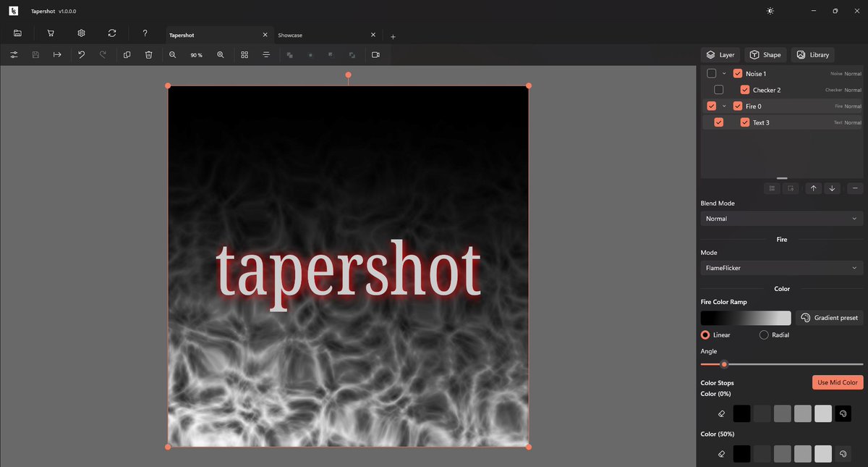Select the Text 3 layer row name
This screenshot has width=868, height=467.
pos(761,122)
